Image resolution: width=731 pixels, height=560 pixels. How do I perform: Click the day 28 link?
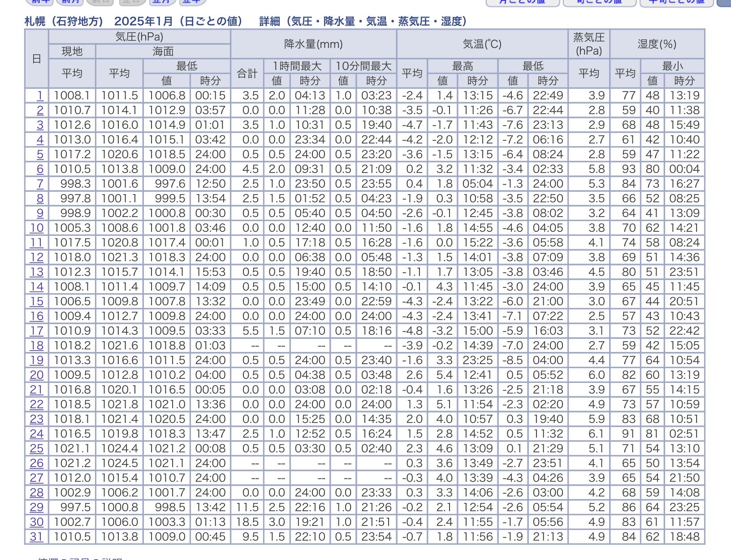tap(37, 493)
